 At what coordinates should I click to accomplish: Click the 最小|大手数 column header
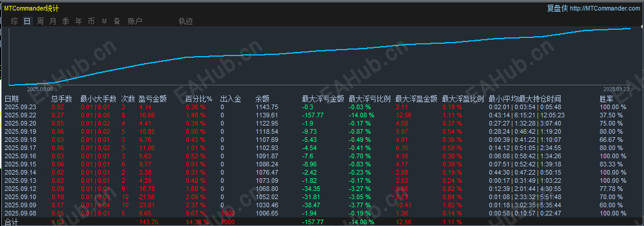pyautogui.click(x=99, y=99)
